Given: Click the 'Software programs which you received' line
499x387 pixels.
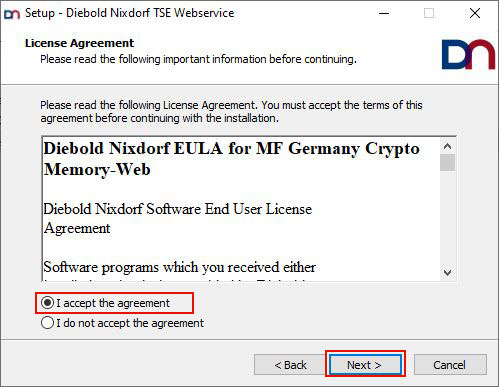Looking at the screenshot, I should (180, 267).
